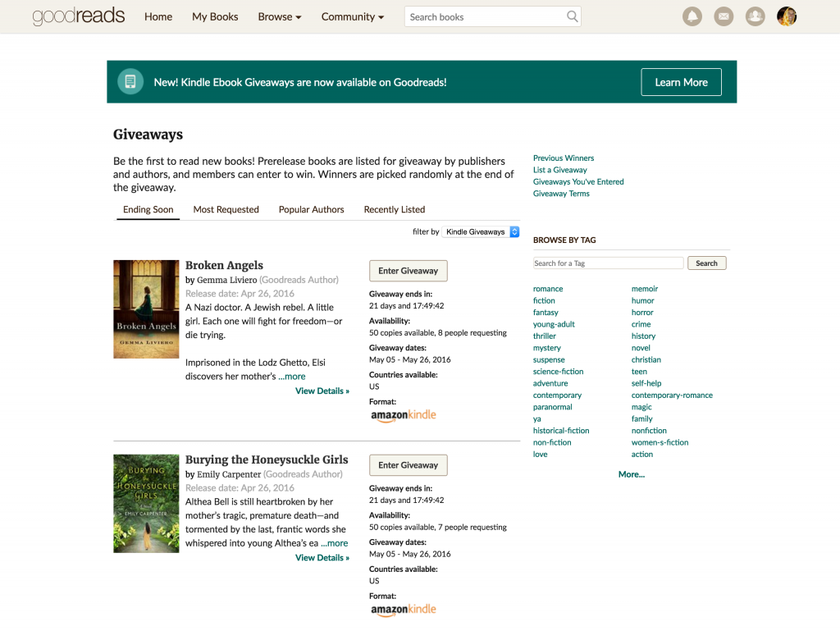Click the goodreads logo
This screenshot has width=840, height=631.
pyautogui.click(x=79, y=16)
